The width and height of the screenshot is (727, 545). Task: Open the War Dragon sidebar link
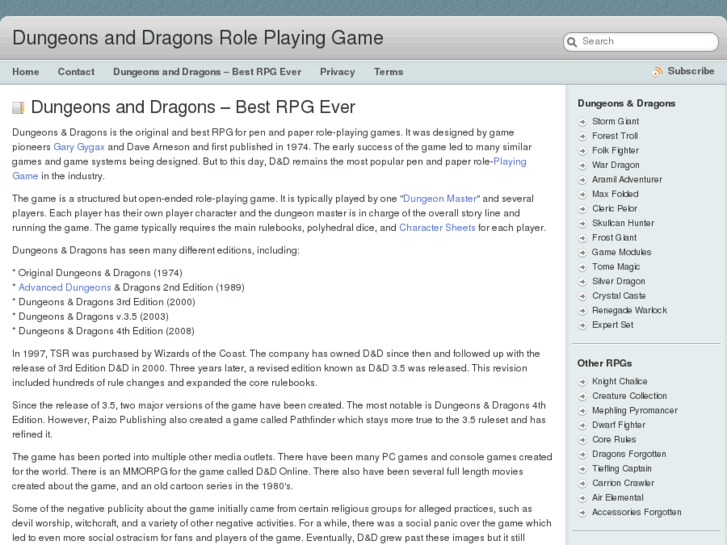point(616,165)
